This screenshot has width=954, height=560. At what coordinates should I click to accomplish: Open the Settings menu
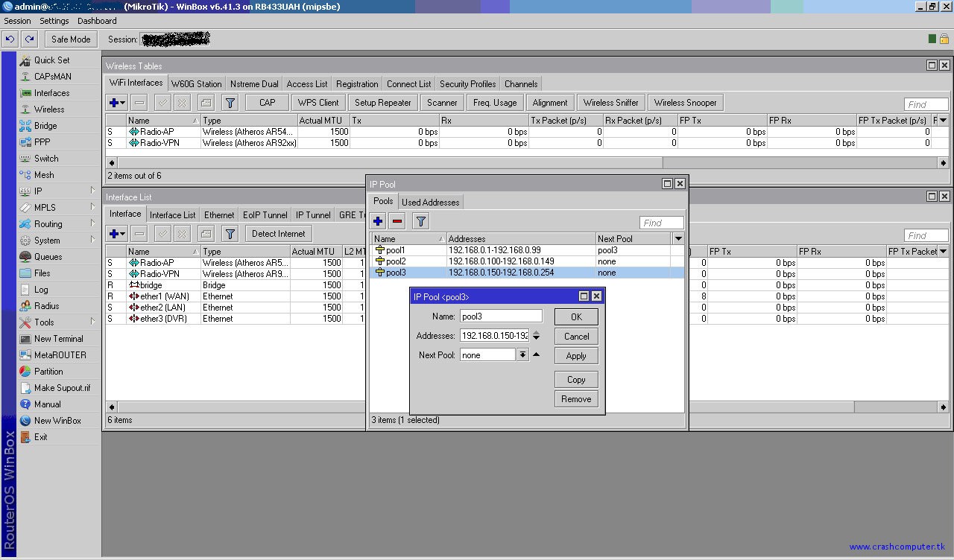54,21
